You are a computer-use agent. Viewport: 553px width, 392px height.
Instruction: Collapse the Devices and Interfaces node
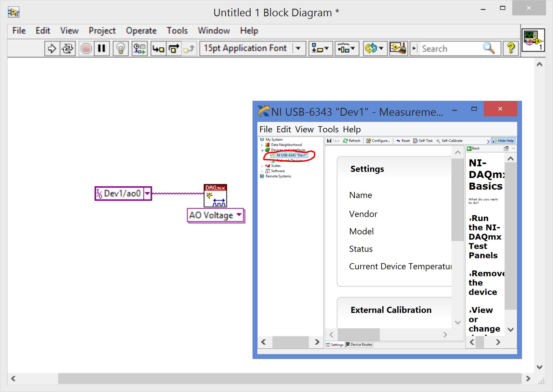coord(262,150)
